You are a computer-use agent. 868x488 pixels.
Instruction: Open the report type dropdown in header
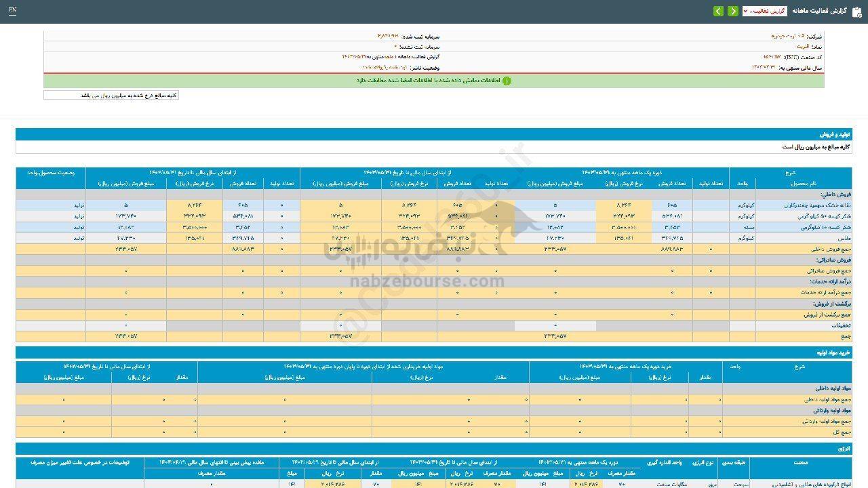tap(764, 12)
